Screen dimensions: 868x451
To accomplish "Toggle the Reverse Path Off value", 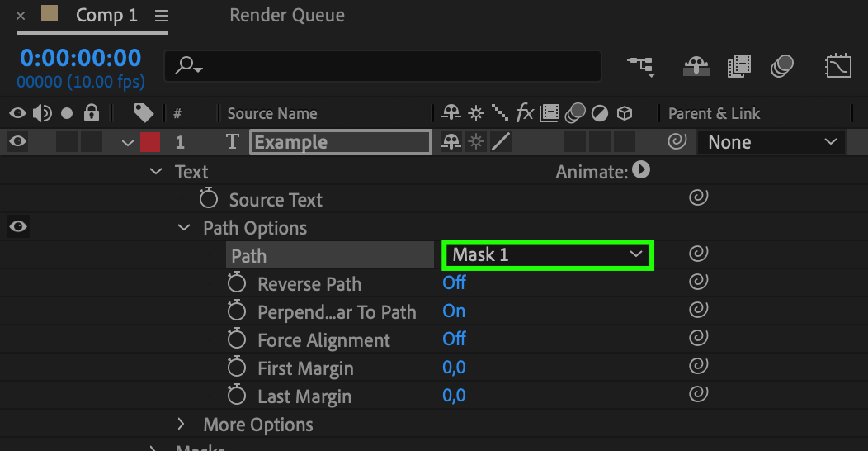I will tap(454, 282).
